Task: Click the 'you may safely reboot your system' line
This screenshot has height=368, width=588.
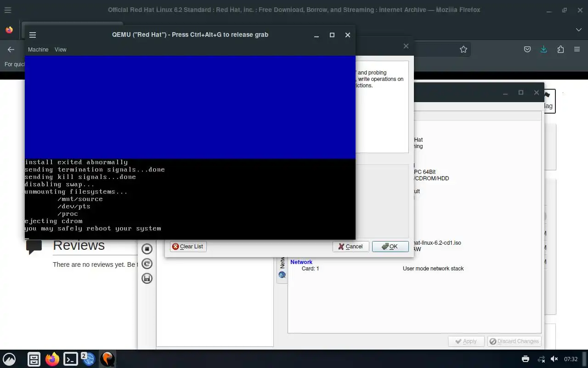Action: tap(93, 228)
